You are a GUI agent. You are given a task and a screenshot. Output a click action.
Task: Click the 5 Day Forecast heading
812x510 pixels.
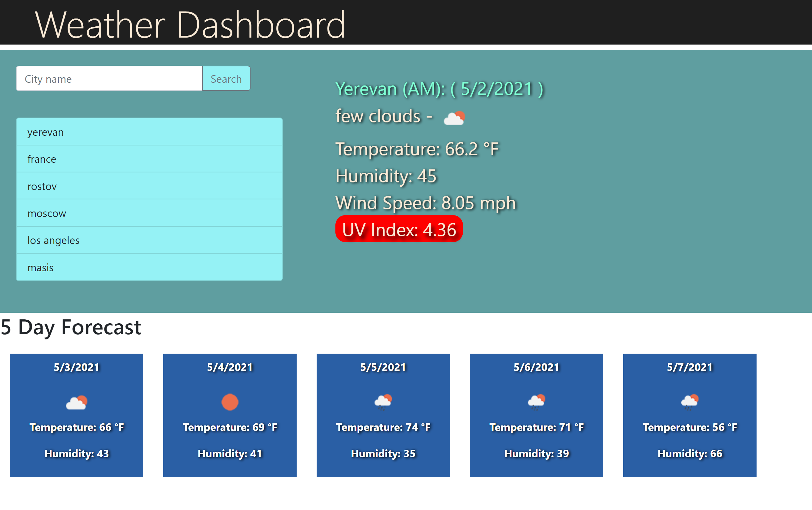tap(71, 327)
